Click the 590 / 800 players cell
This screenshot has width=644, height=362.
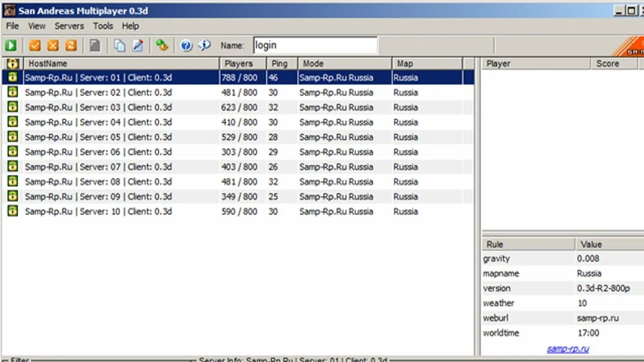pyautogui.click(x=239, y=211)
